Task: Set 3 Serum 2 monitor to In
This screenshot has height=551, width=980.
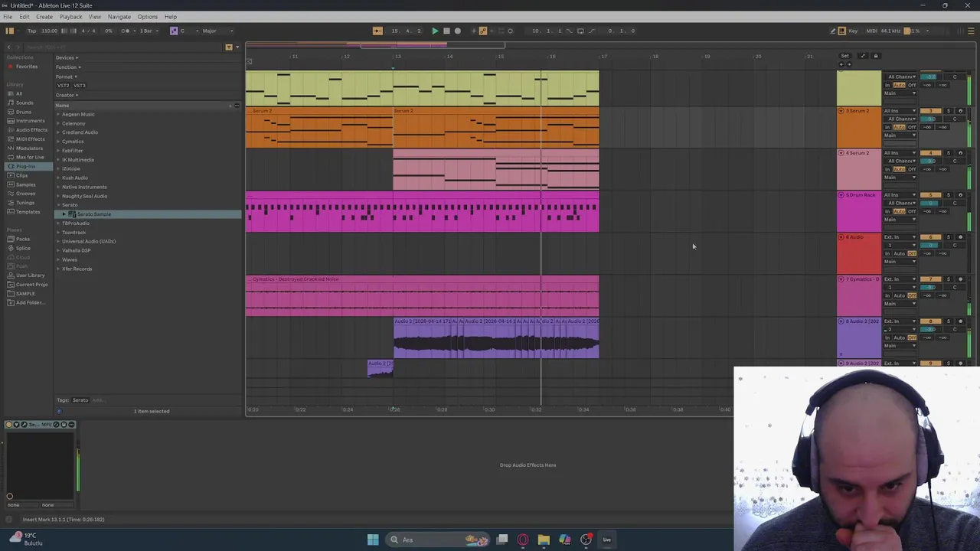Action: click(887, 127)
